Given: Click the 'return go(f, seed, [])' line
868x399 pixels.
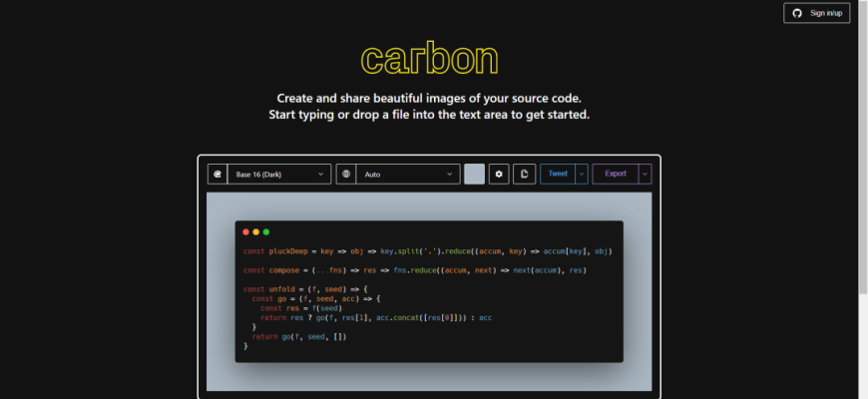Looking at the screenshot, I should [x=299, y=336].
